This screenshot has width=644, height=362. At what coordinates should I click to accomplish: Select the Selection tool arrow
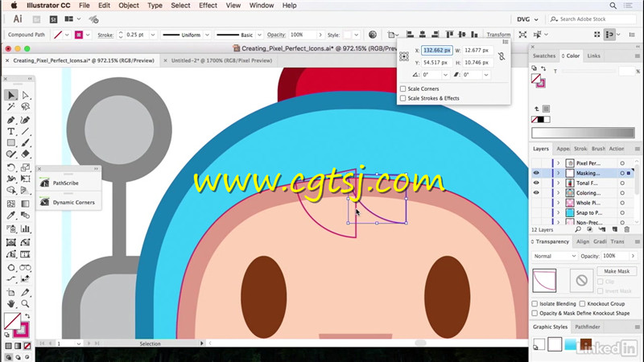click(x=11, y=95)
